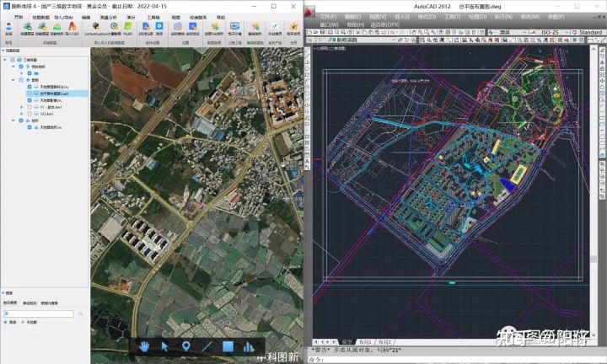Open the 导入/导出 ribbon tab
Viewport: 607px width, 364px height.
click(63, 18)
